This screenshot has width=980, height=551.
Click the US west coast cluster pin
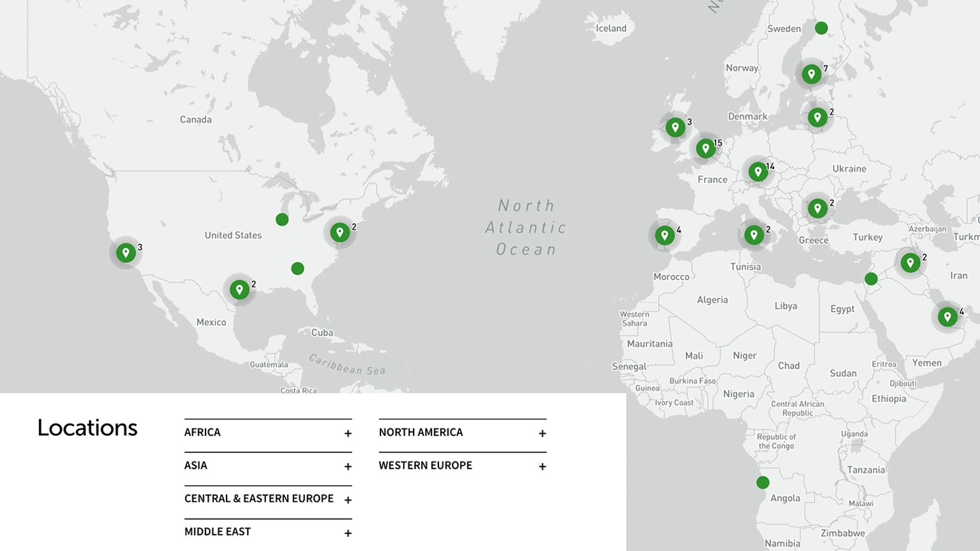[x=126, y=253]
